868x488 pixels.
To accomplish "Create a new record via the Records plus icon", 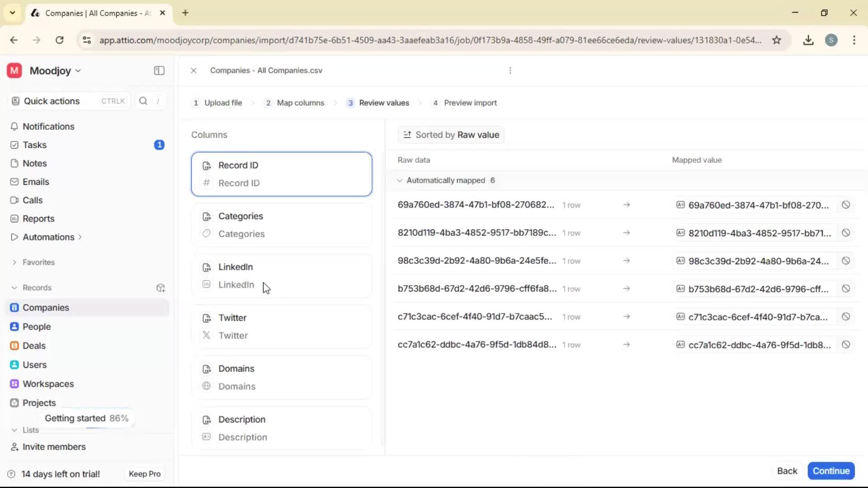I will coord(160,288).
